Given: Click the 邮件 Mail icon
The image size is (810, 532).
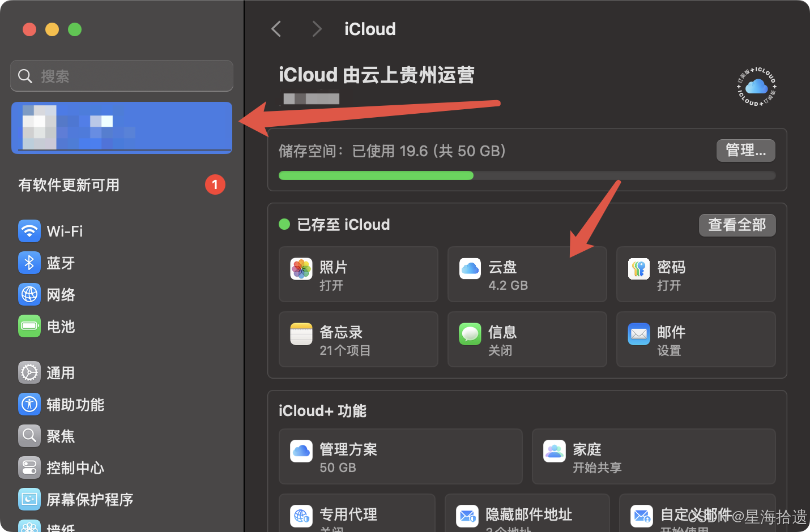Looking at the screenshot, I should (x=639, y=334).
